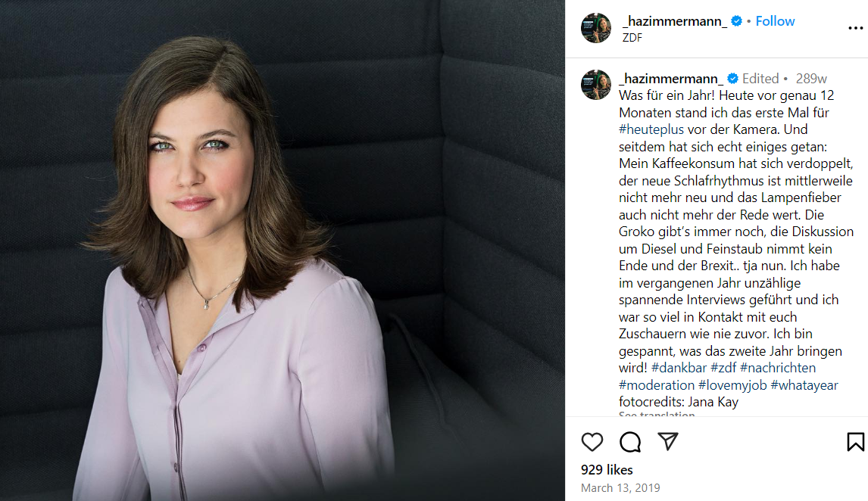The image size is (868, 501).
Task: Expand the See translation option
Action: 657,414
